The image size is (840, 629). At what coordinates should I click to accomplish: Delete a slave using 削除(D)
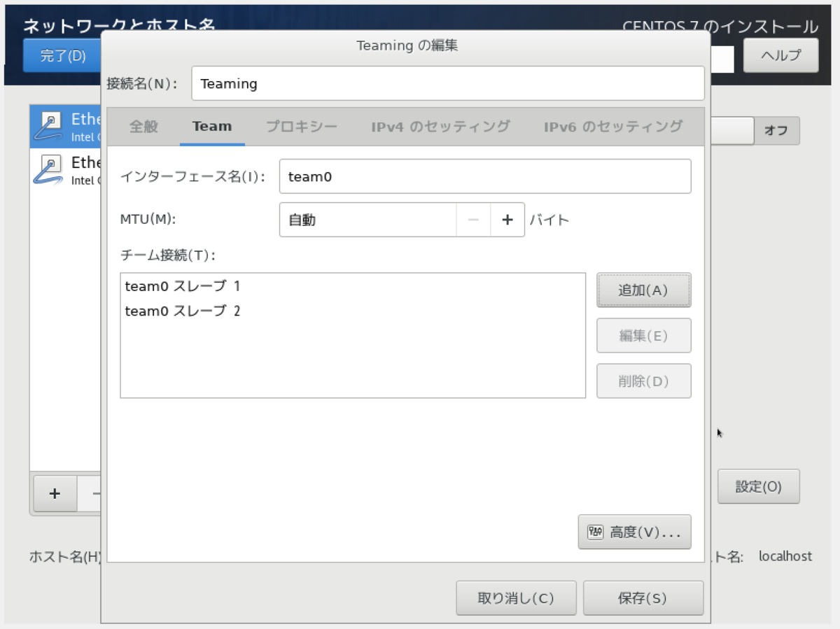[643, 381]
